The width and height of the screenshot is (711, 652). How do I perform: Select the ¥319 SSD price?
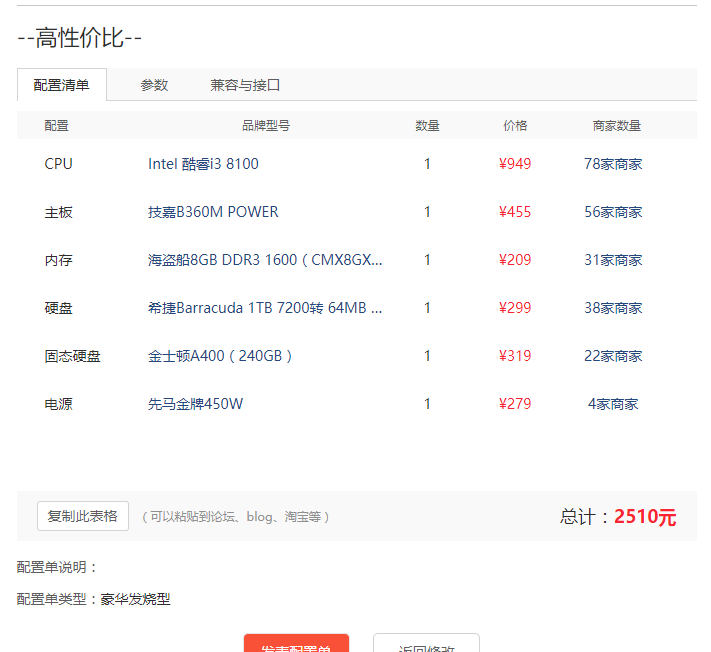(515, 356)
